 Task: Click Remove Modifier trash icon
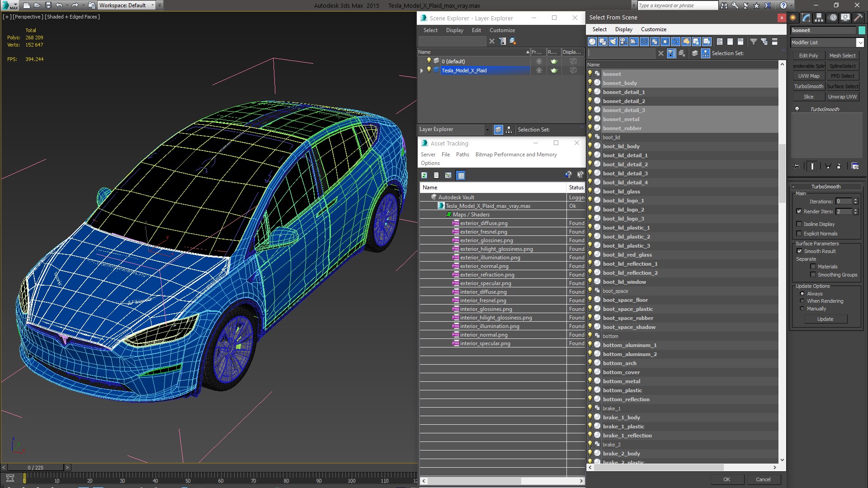pos(839,166)
